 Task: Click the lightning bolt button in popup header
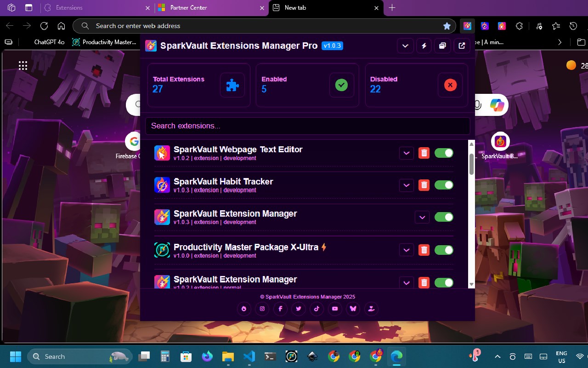click(x=424, y=46)
